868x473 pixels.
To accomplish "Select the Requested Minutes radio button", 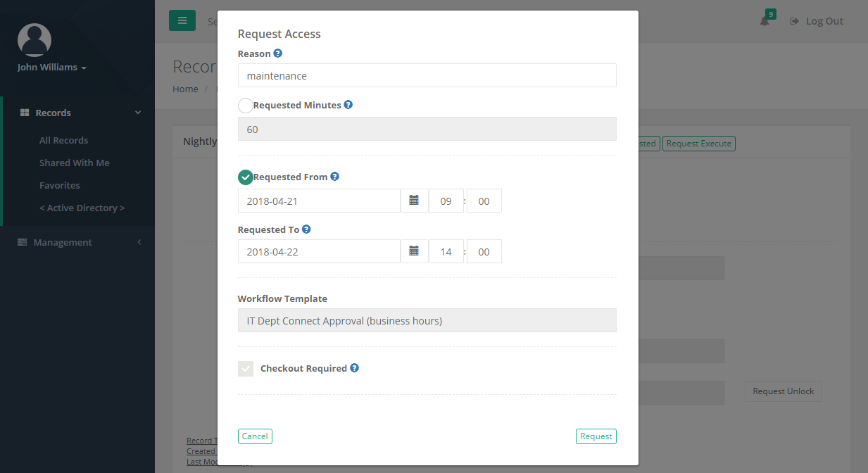I will 246,105.
